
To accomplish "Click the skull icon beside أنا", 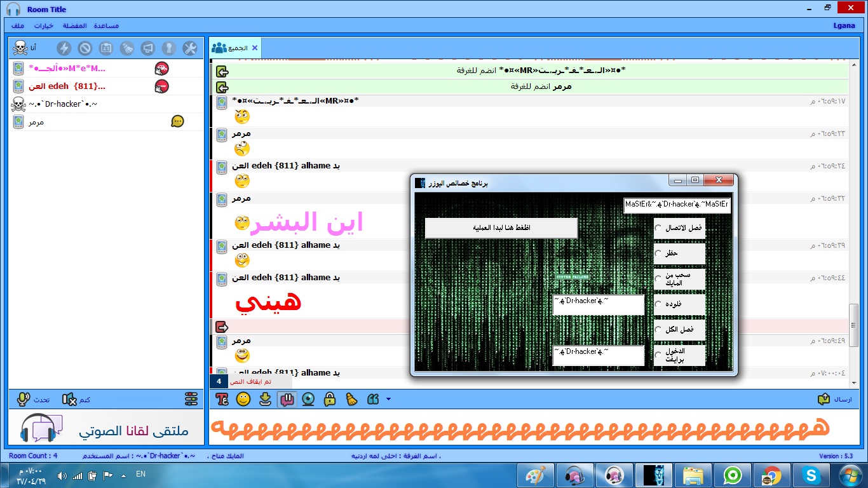I will tap(20, 48).
